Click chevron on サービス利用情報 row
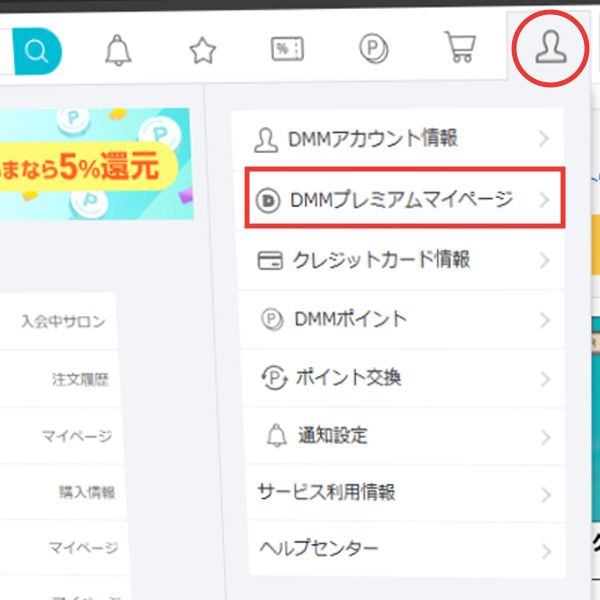 point(546,495)
